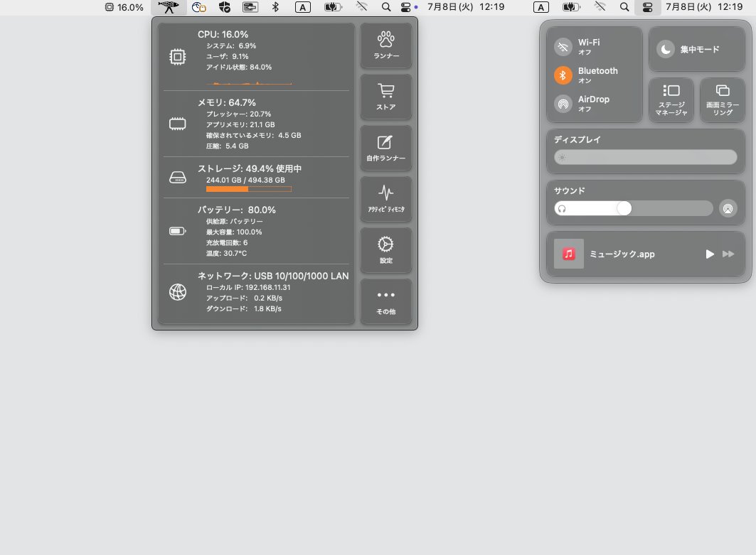The height and width of the screenshot is (555, 756).
Task: Click input source A icon in right menu bar
Action: click(541, 7)
